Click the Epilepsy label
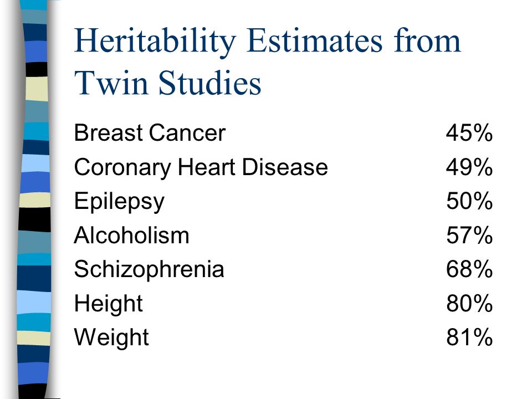This screenshot has height=399, width=532. point(119,202)
